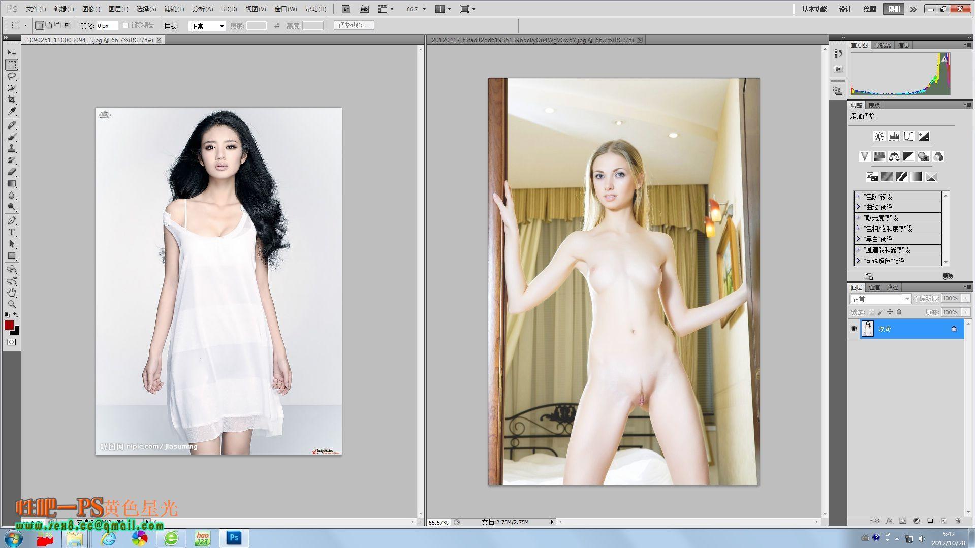980x548 pixels.
Task: Toggle the 消除锯齿 checkbox
Action: [x=126, y=25]
